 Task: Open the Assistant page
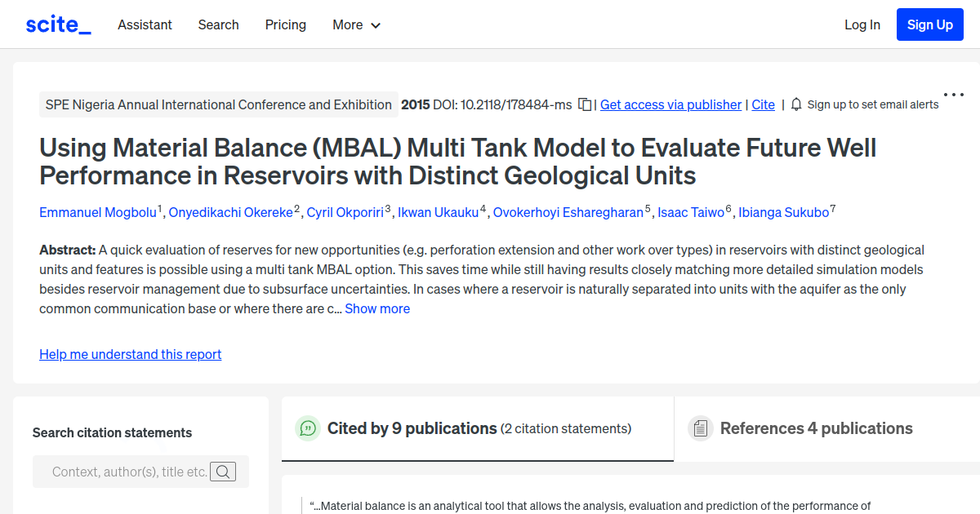pos(145,24)
